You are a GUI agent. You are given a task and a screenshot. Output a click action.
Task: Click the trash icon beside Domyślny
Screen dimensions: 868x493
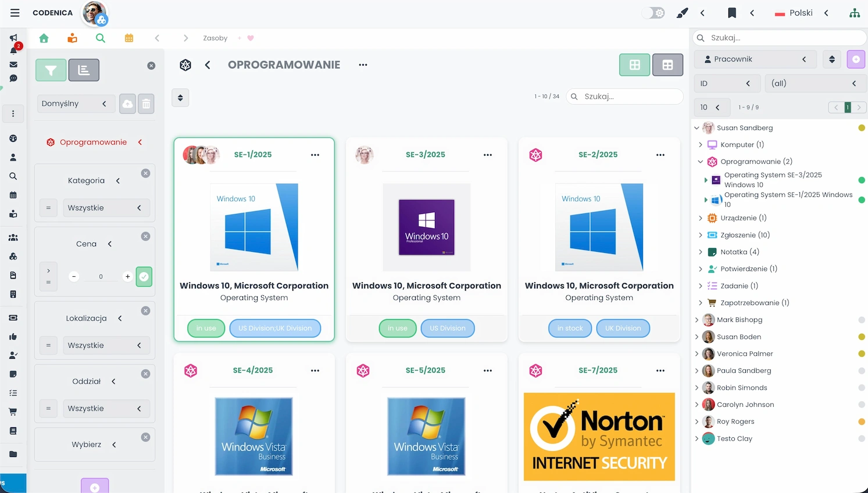click(x=147, y=104)
